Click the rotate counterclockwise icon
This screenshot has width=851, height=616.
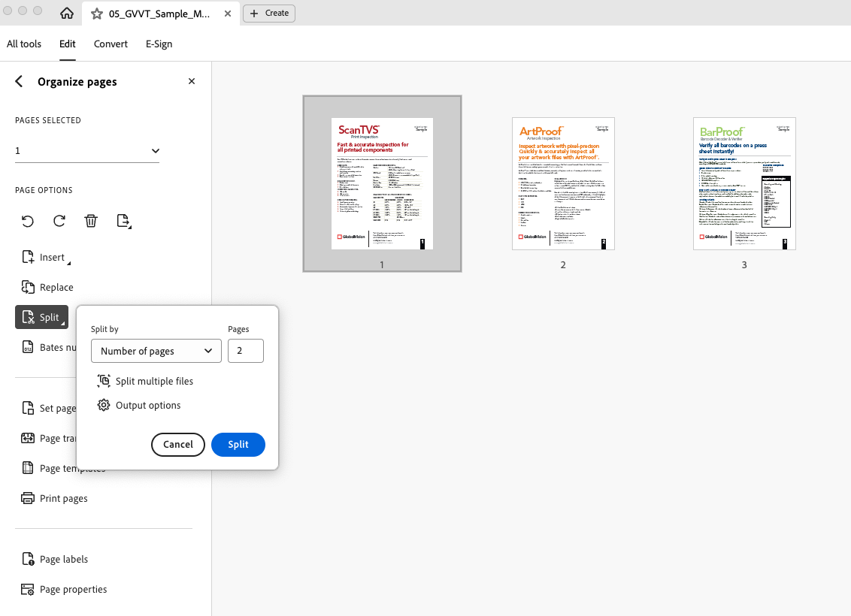(x=28, y=221)
